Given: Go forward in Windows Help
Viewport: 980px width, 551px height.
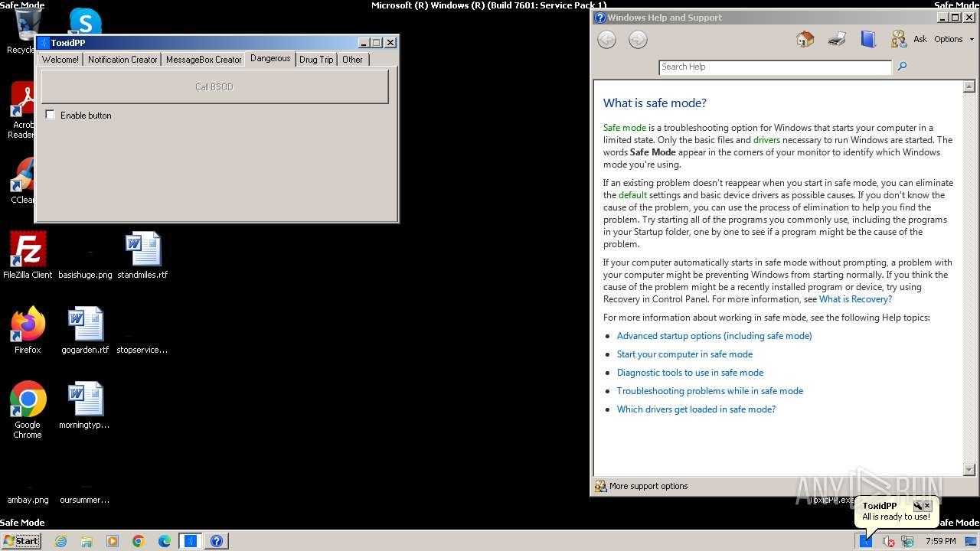Looking at the screenshot, I should pos(638,40).
